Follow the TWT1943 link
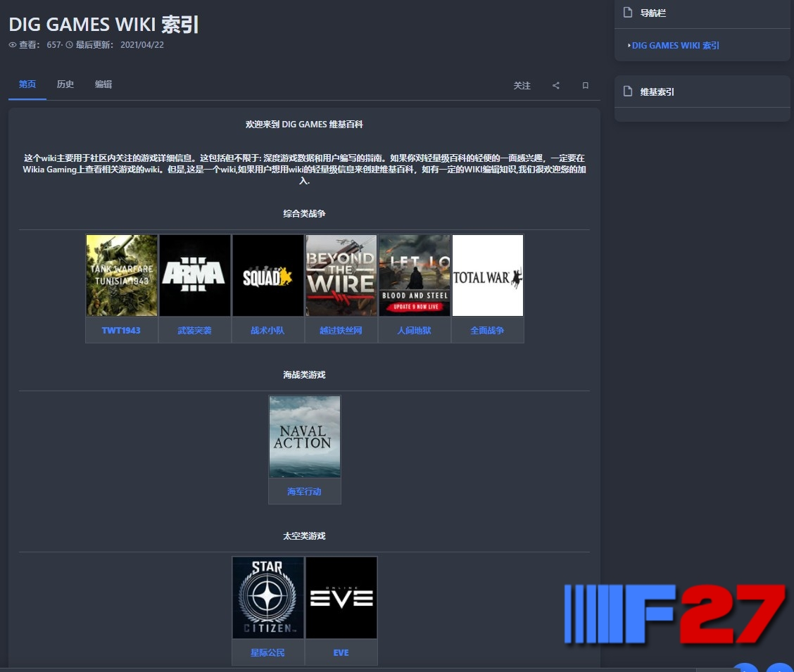Image resolution: width=794 pixels, height=672 pixels. click(121, 331)
